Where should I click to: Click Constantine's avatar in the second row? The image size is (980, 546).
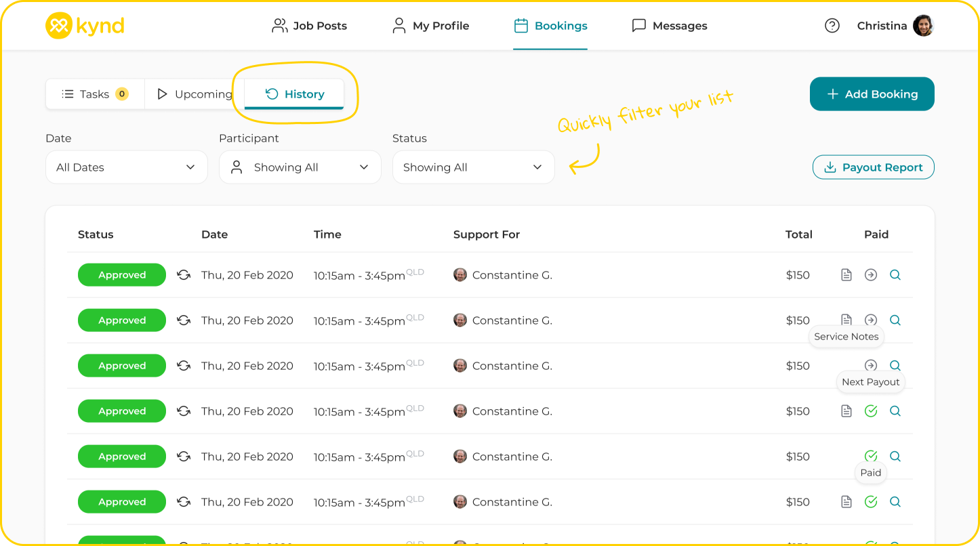click(460, 320)
